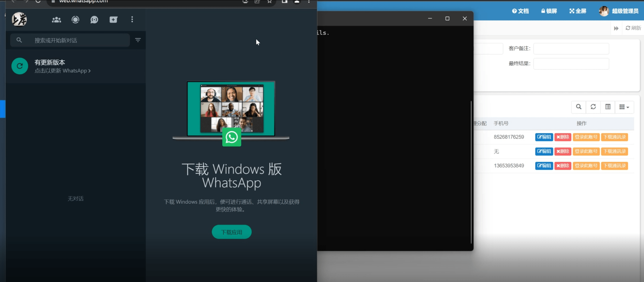Click 删除 for row 13653953849
Image resolution: width=644 pixels, height=282 pixels.
click(x=563, y=166)
